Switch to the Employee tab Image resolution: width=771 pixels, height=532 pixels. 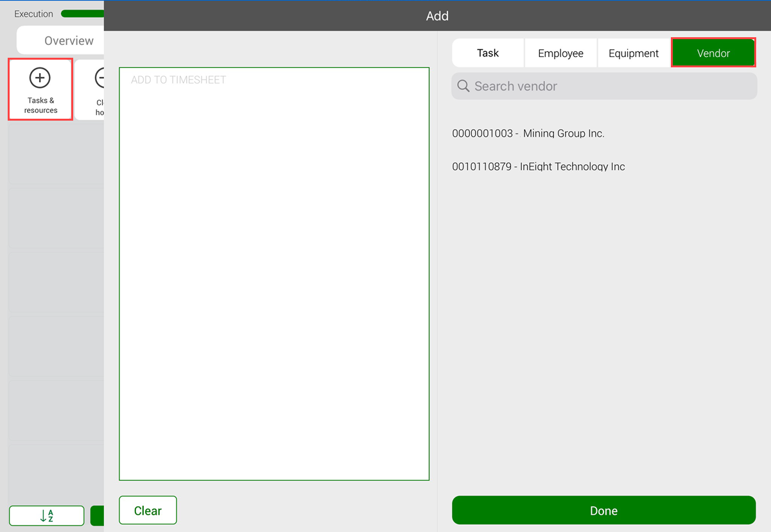[x=561, y=53]
